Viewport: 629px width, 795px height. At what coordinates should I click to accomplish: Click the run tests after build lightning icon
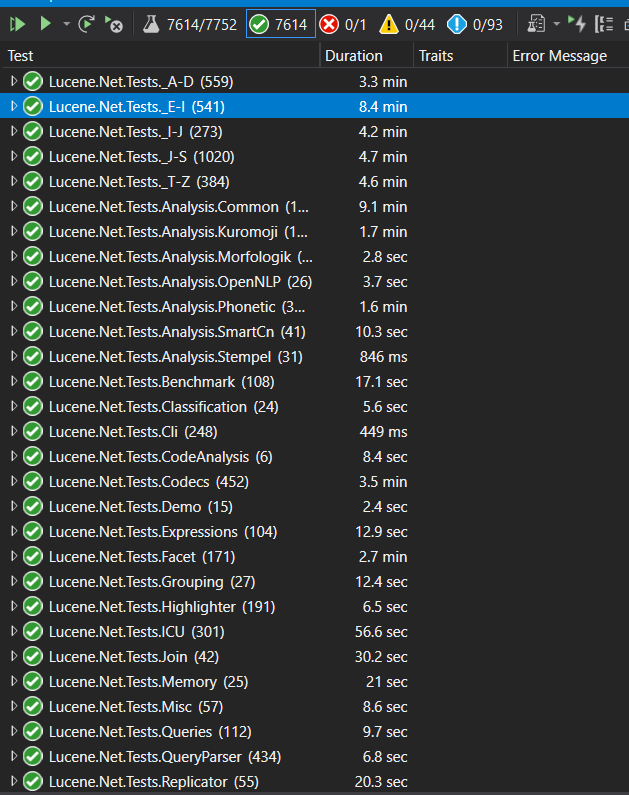click(x=577, y=24)
